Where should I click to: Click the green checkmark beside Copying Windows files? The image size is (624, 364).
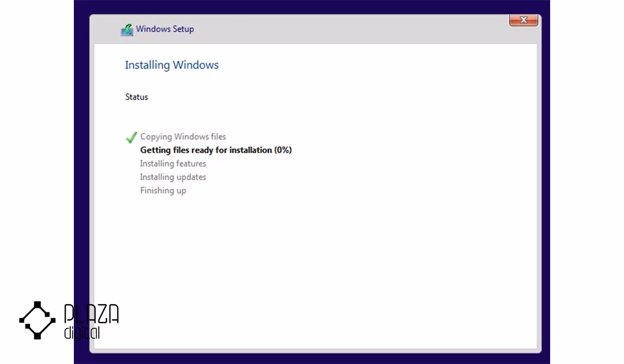[x=131, y=137]
